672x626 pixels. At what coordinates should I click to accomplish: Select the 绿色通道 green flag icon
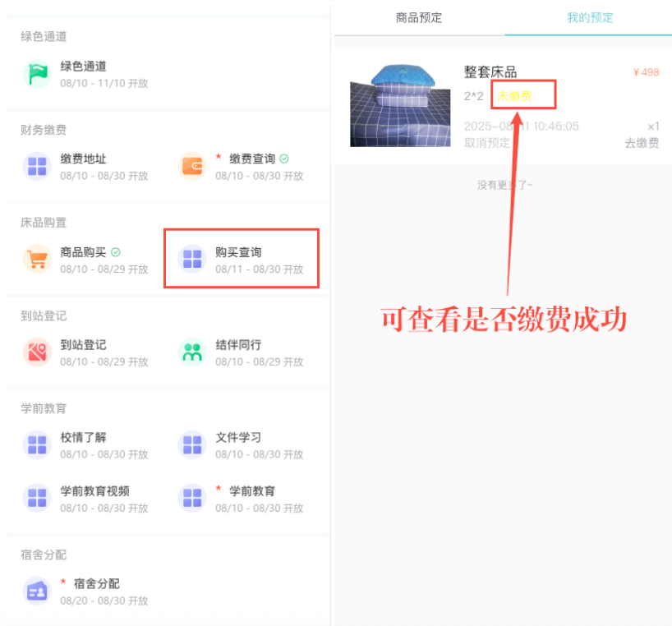(x=37, y=72)
